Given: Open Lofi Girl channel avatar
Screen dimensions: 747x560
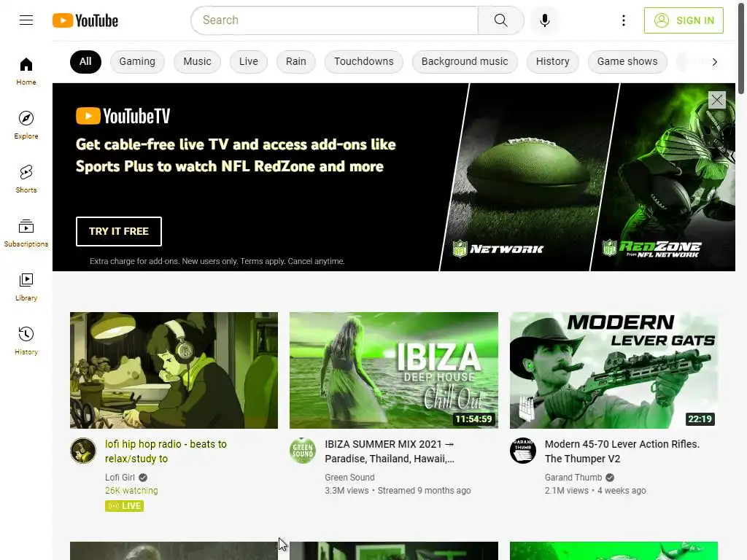Looking at the screenshot, I should click(x=83, y=451).
